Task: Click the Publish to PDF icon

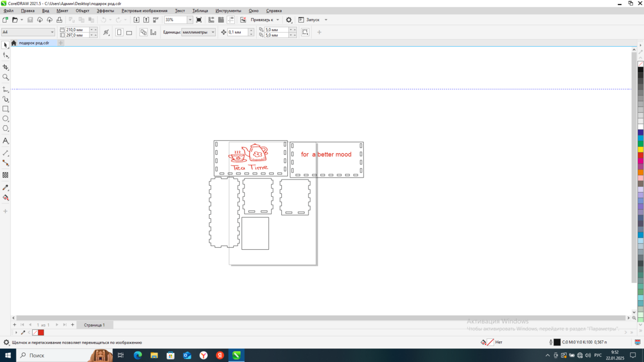Action: (155, 20)
